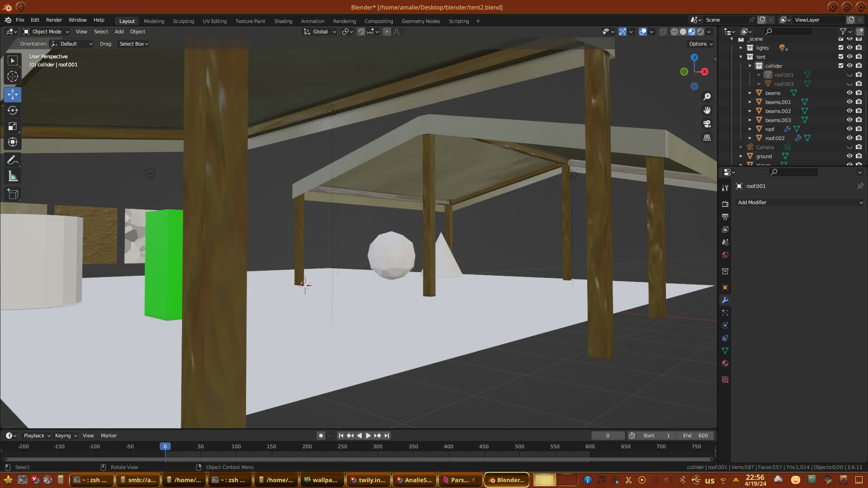This screenshot has width=868, height=488.
Task: Activate the Annotate pencil tool
Action: (13, 160)
